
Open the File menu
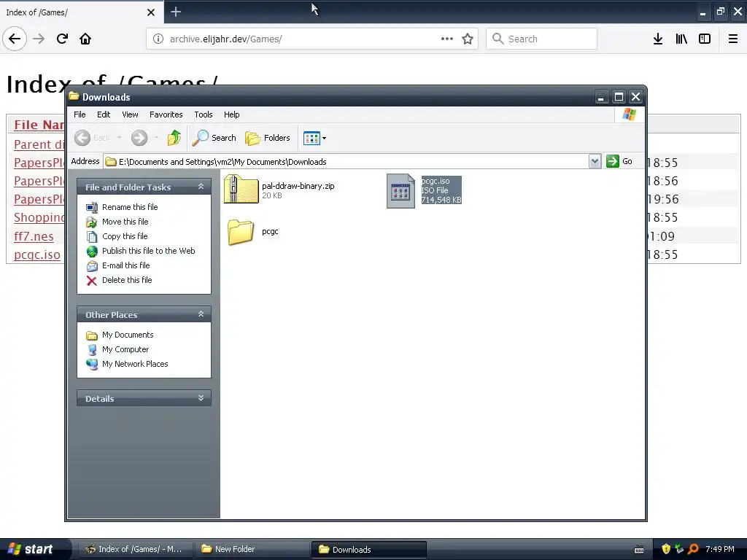coord(80,114)
